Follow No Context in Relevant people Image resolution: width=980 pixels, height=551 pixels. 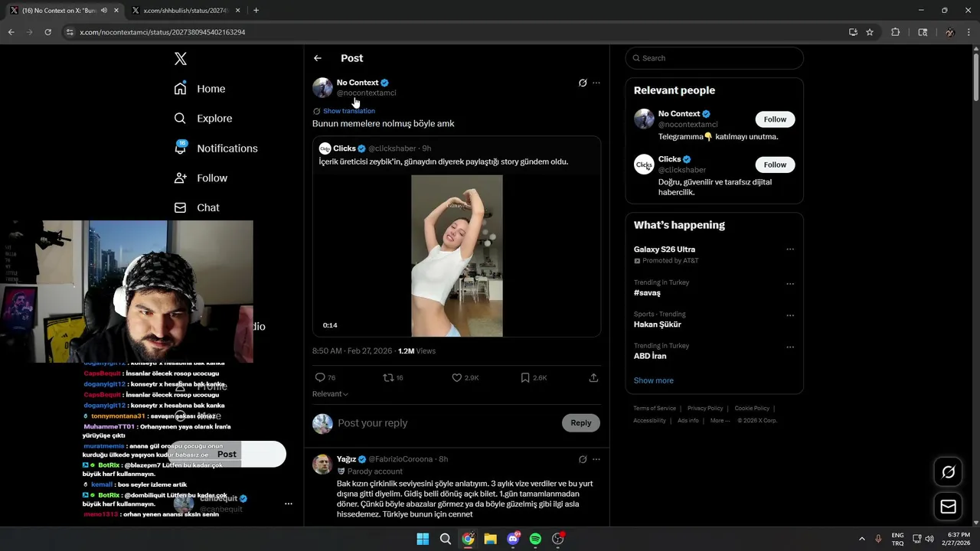pyautogui.click(x=775, y=119)
